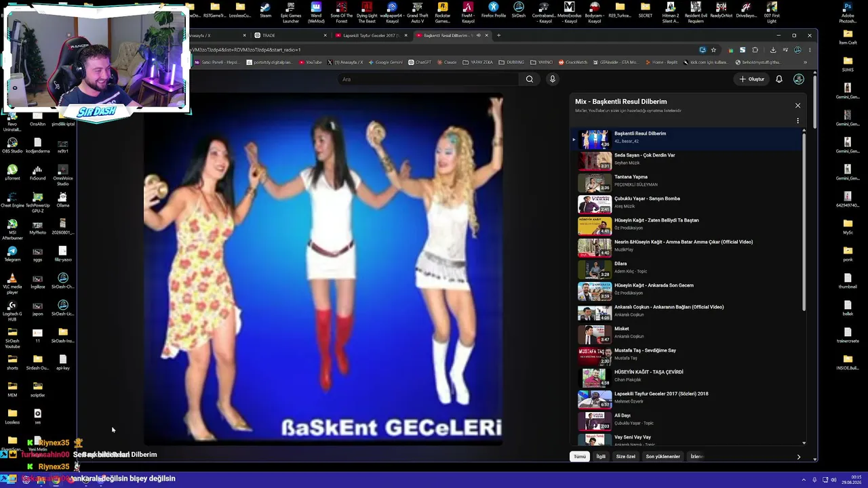Open YouTube notifications bell
Screen dimensions: 868x488
pos(779,79)
